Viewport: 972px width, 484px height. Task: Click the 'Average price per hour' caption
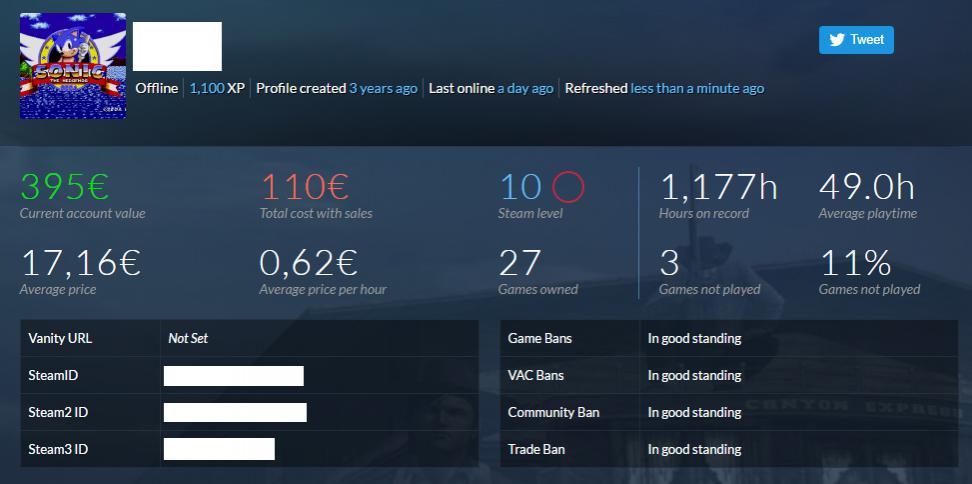point(323,289)
